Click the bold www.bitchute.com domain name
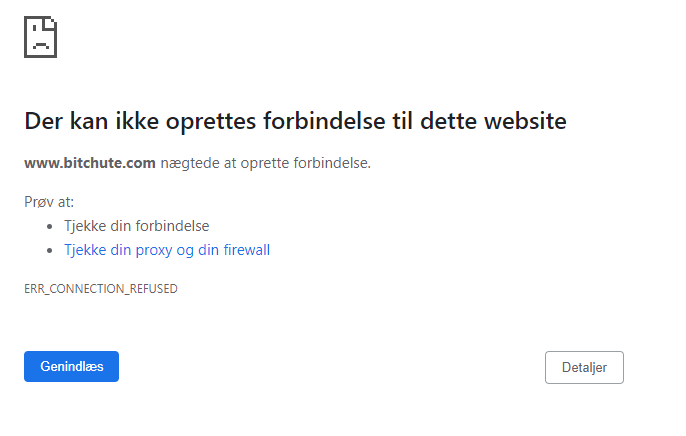Viewport: 686px width, 436px height. [90, 163]
